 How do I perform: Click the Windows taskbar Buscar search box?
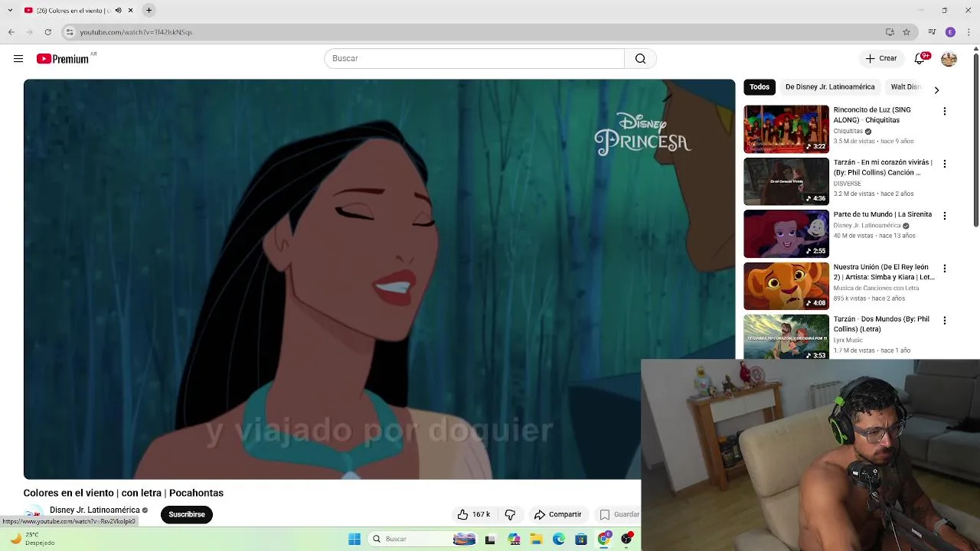pyautogui.click(x=423, y=539)
